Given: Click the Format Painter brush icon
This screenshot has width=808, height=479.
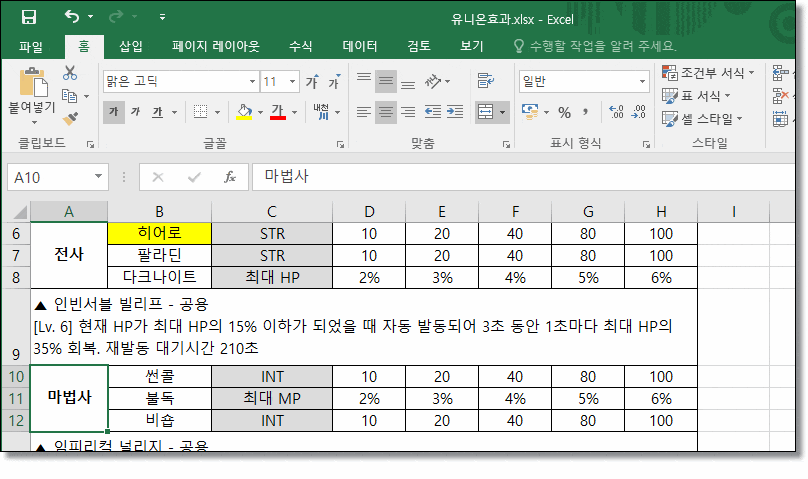Looking at the screenshot, I should [70, 118].
